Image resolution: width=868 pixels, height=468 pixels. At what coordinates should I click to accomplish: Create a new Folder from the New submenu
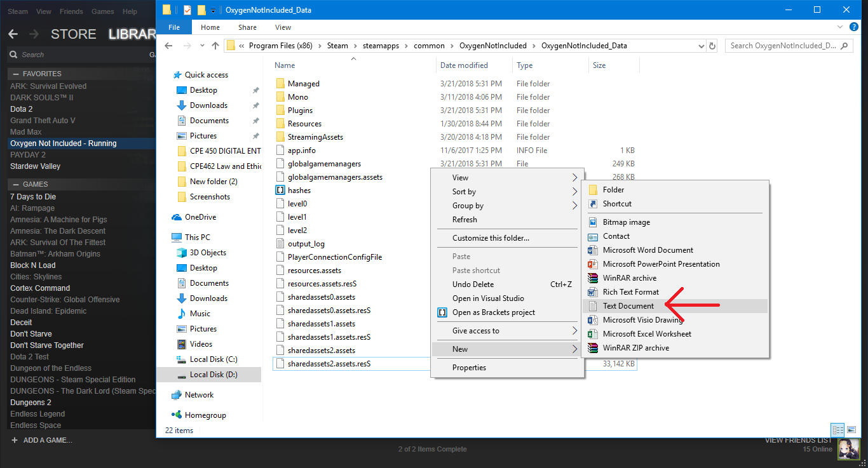(x=675, y=190)
